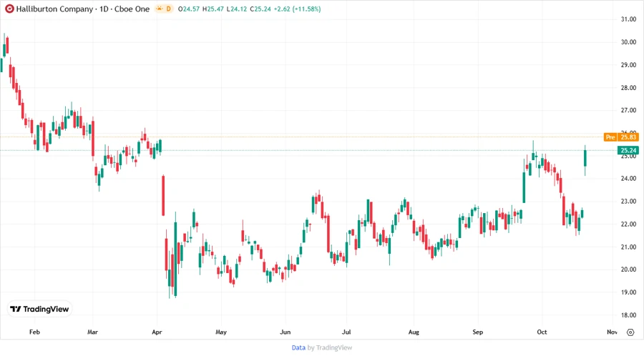Click the Pre 25.83 price label
This screenshot has height=356, width=644.
coord(621,137)
